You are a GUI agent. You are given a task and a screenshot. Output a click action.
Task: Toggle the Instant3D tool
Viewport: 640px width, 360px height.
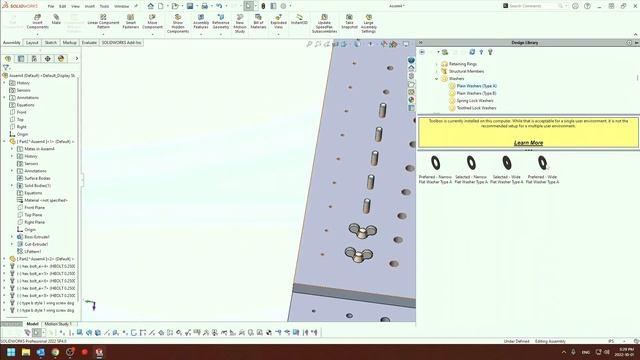[x=299, y=19]
